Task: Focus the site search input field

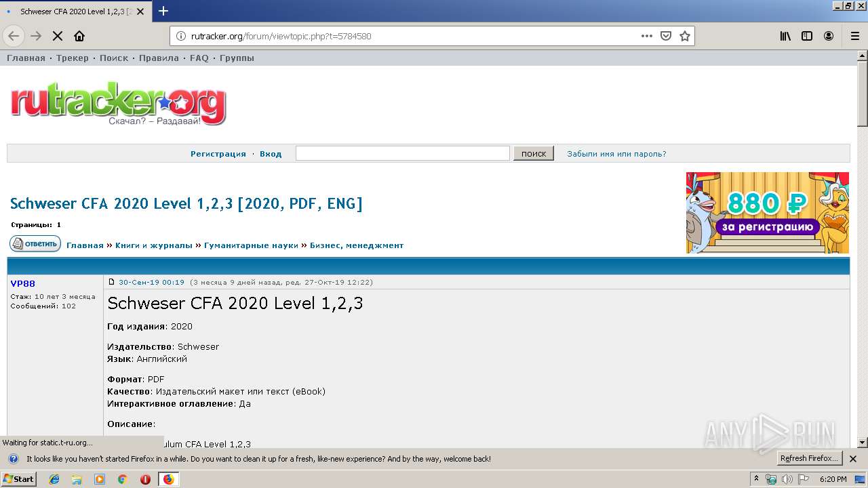Action: (x=403, y=153)
